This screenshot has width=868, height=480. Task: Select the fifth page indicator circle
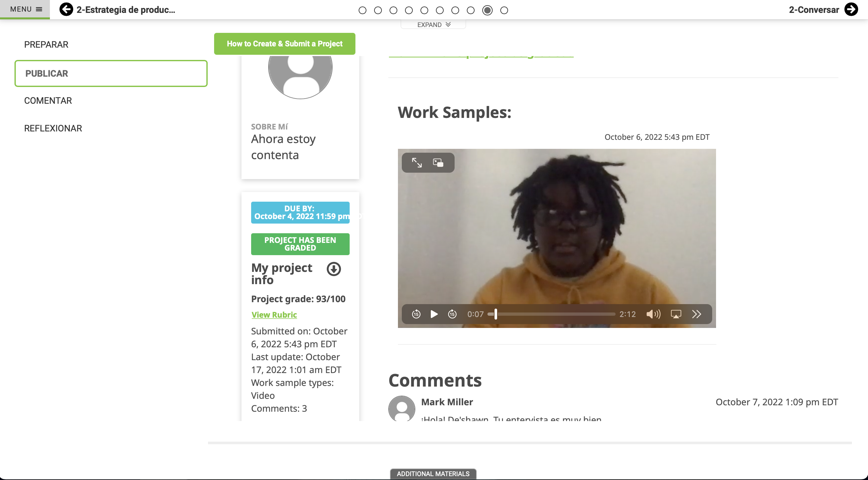(x=424, y=10)
